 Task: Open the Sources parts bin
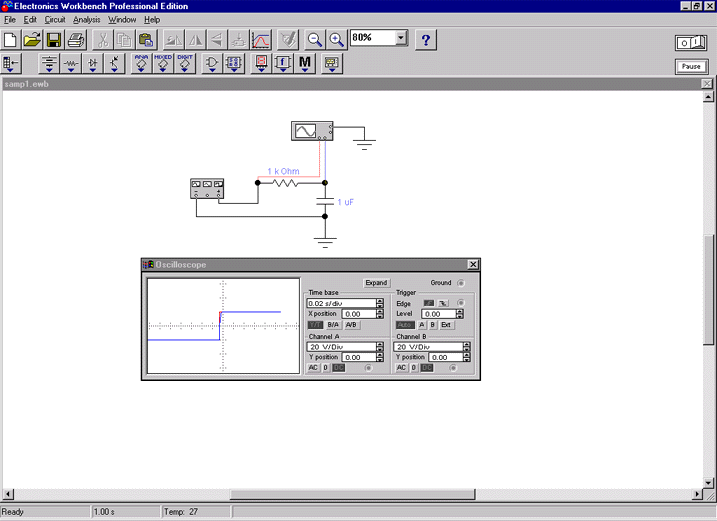point(49,63)
